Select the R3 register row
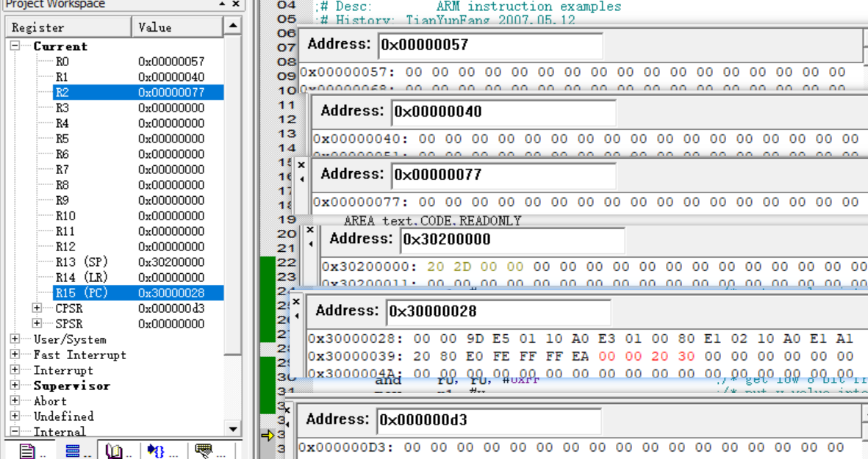The image size is (868, 459). pos(138,108)
